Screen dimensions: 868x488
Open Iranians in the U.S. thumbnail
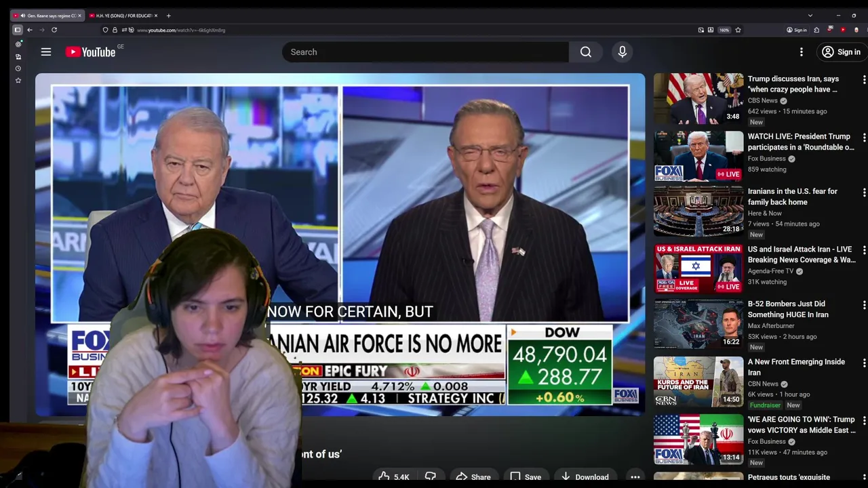pyautogui.click(x=698, y=211)
